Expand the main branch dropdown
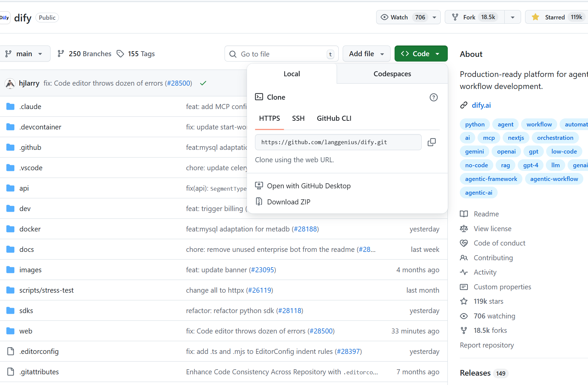This screenshot has width=588, height=385. click(25, 54)
